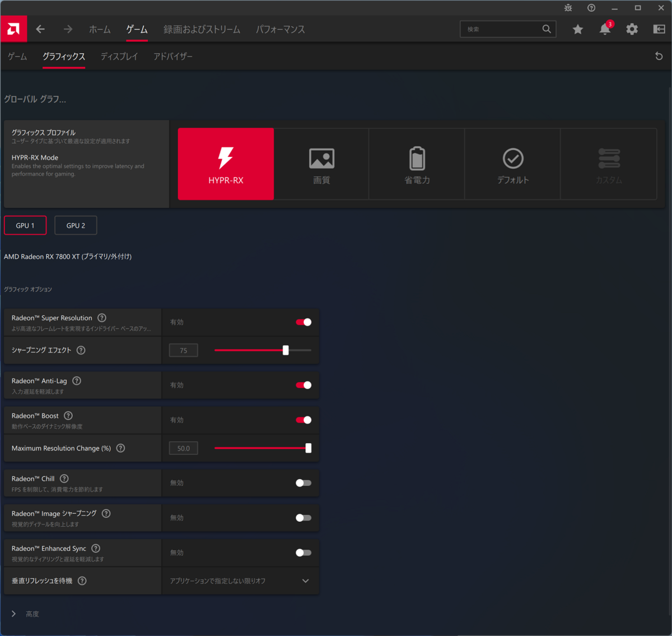Go forward with the right arrow
672x636 pixels.
pos(68,29)
